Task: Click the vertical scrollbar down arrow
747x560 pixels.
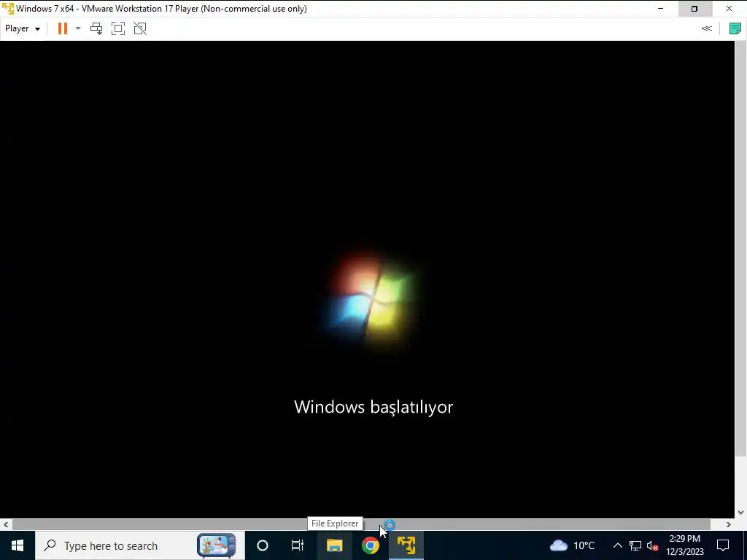Action: [741, 513]
